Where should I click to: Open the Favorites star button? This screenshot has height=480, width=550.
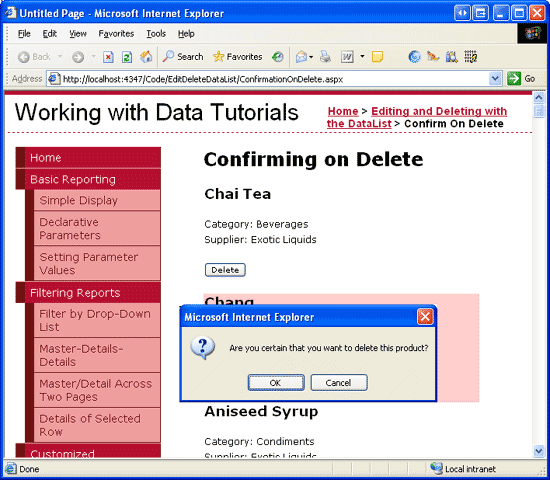point(237,56)
